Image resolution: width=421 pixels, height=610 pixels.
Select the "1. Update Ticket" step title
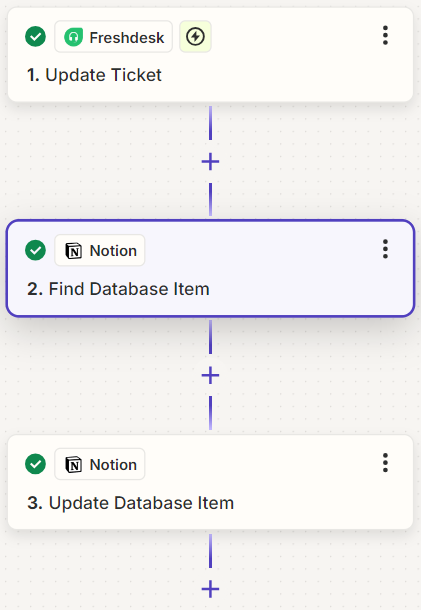point(94,75)
